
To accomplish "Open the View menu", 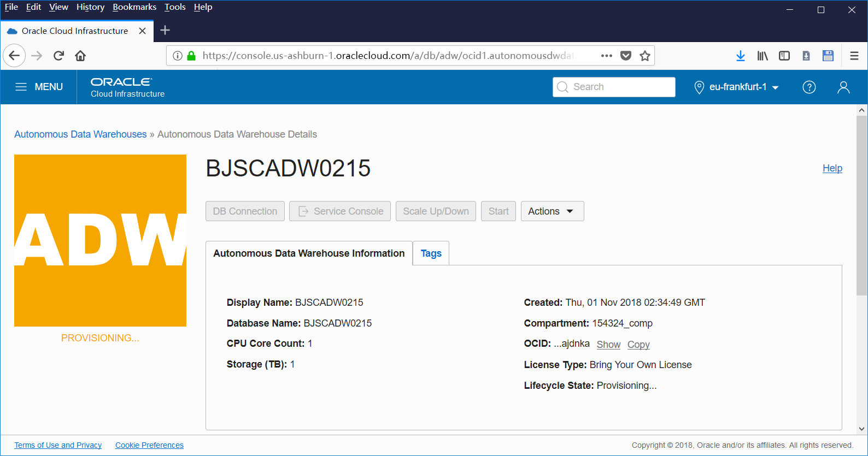I will coord(58,7).
